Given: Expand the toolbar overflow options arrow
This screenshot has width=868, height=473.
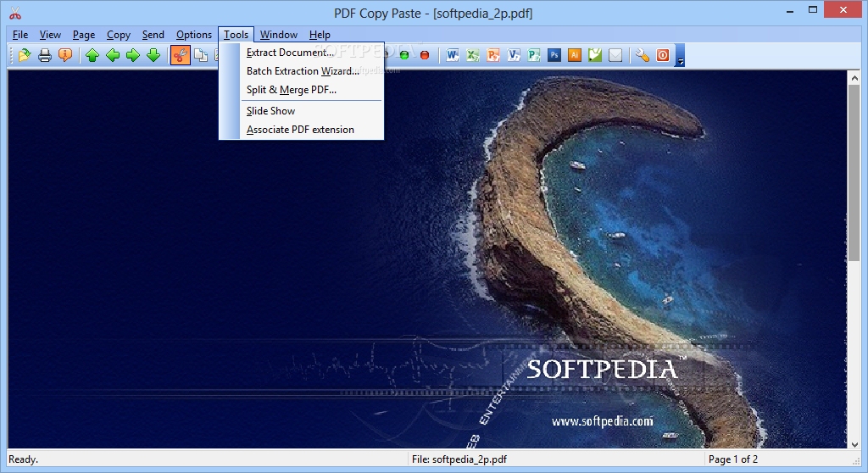Looking at the screenshot, I should (x=681, y=55).
